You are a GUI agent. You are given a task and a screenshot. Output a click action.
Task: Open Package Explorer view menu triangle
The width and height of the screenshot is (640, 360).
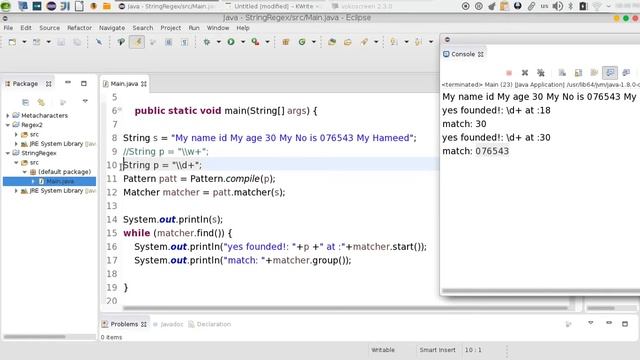pos(85,101)
